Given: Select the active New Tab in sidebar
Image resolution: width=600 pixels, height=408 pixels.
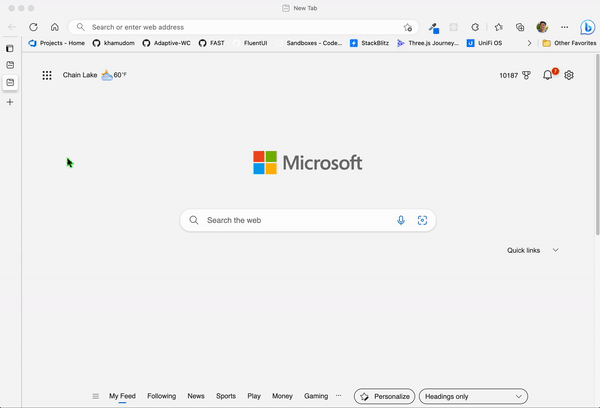Looking at the screenshot, I should (10, 82).
